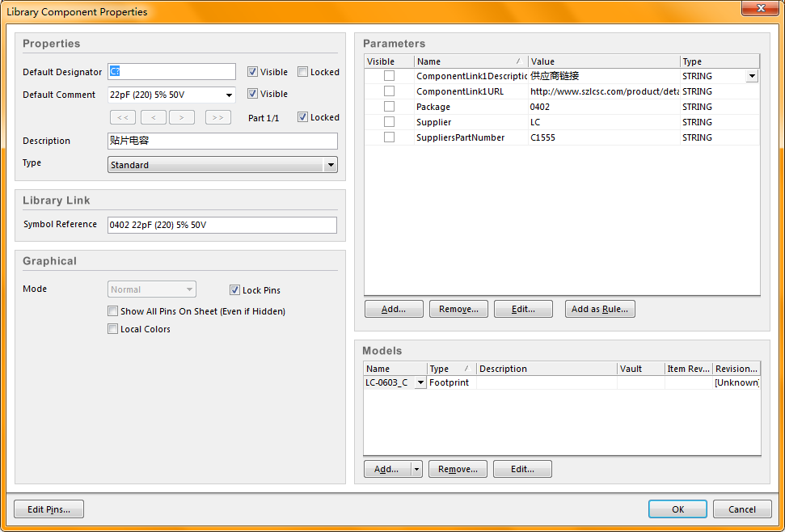Click Edit button under Parameters

pos(523,309)
